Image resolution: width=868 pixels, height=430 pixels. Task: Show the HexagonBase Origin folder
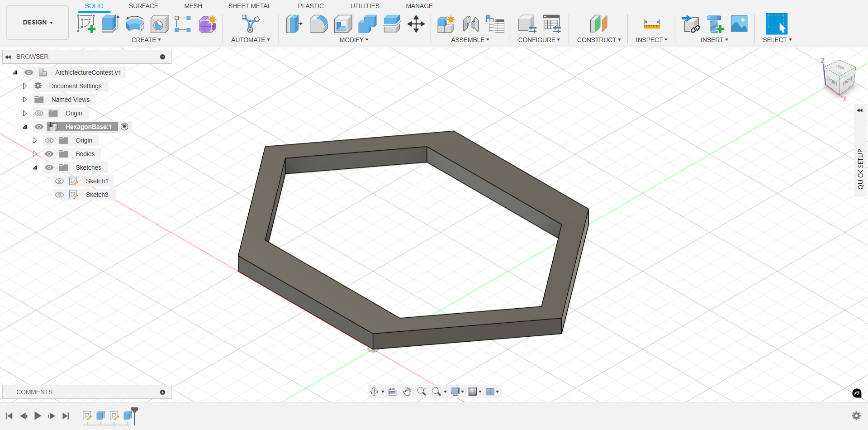49,140
